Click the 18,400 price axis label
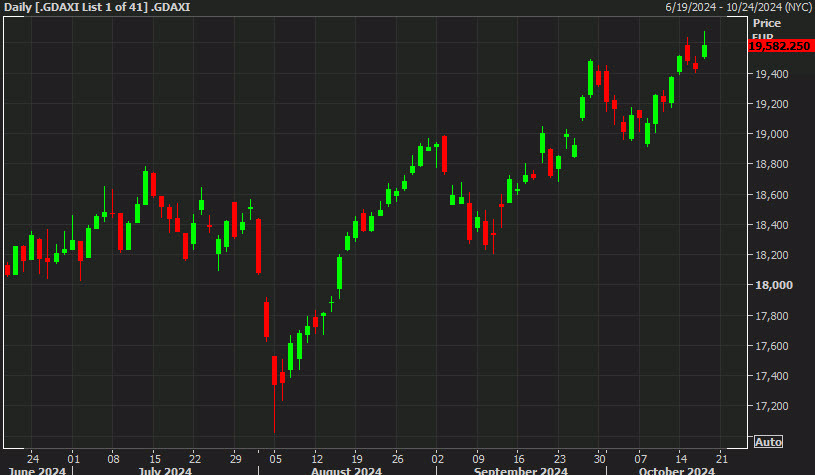Viewport: 815px width, 475px height. pyautogui.click(x=771, y=225)
